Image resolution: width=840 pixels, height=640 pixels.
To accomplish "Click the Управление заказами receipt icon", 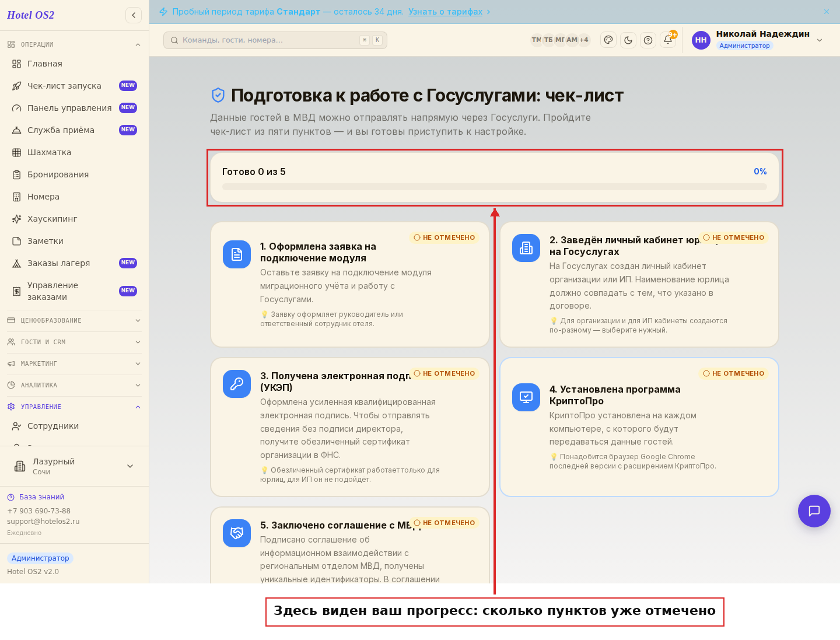I will (17, 291).
